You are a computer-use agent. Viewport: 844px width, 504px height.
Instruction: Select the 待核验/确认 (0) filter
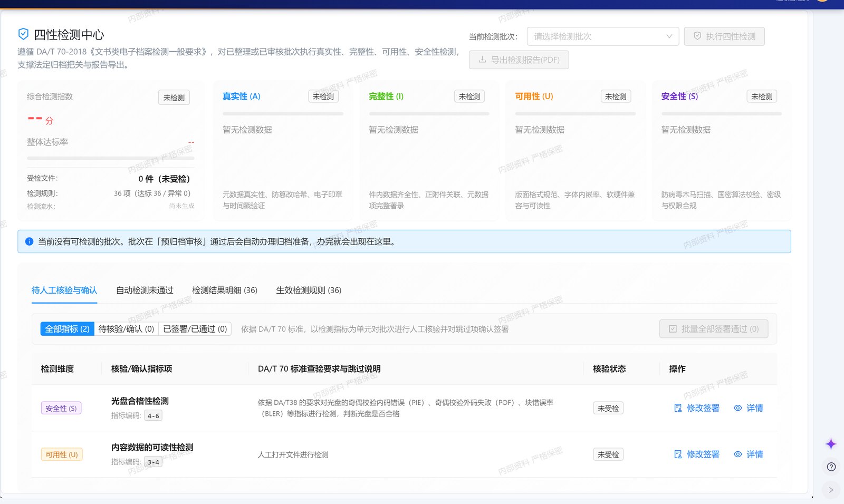(126, 329)
